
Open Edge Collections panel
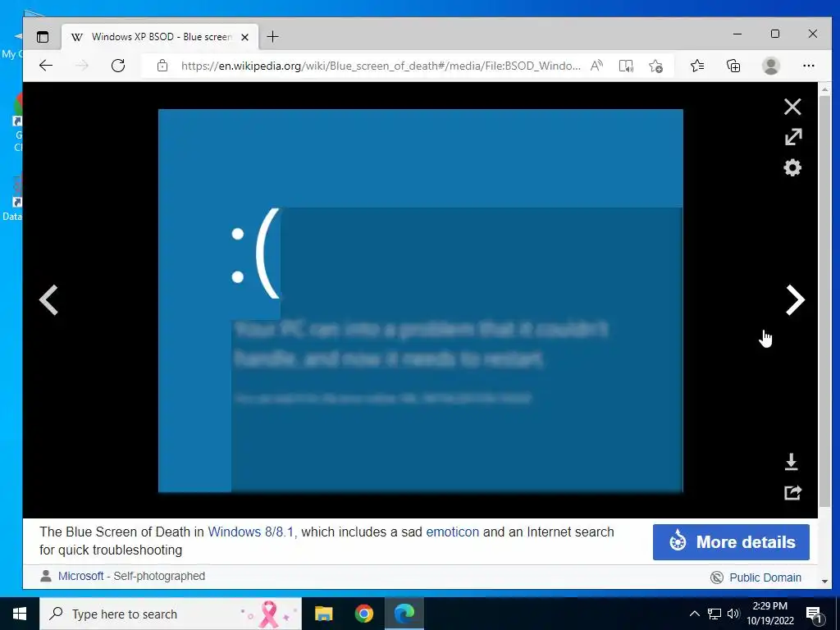(x=733, y=66)
